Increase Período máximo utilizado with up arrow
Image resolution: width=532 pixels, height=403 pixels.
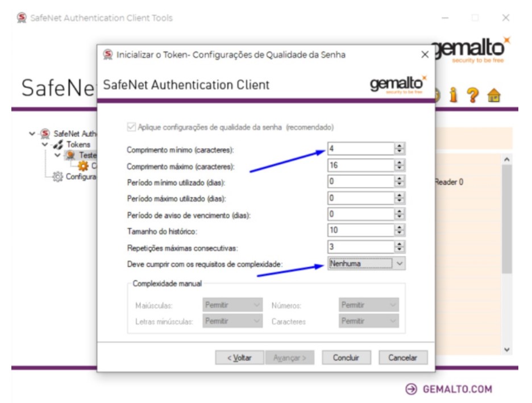400,195
